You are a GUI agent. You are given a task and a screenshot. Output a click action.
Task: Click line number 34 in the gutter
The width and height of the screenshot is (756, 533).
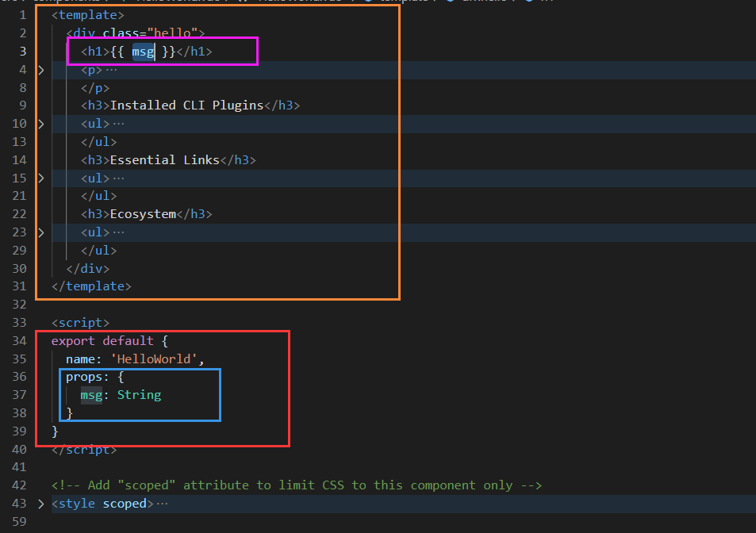click(x=19, y=341)
